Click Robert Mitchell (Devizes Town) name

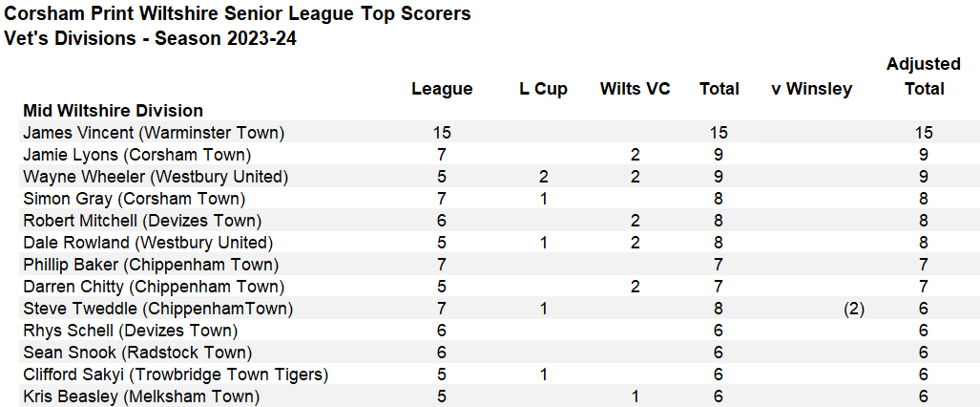142,221
